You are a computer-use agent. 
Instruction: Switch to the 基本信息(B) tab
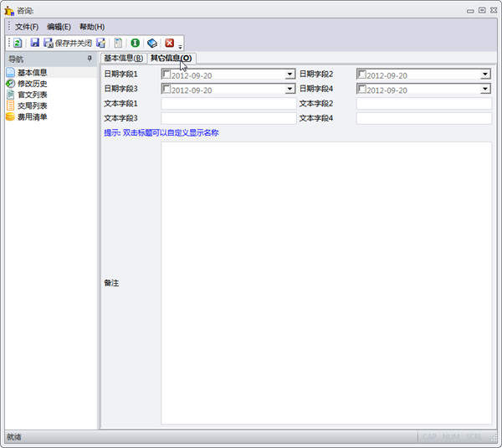(124, 58)
